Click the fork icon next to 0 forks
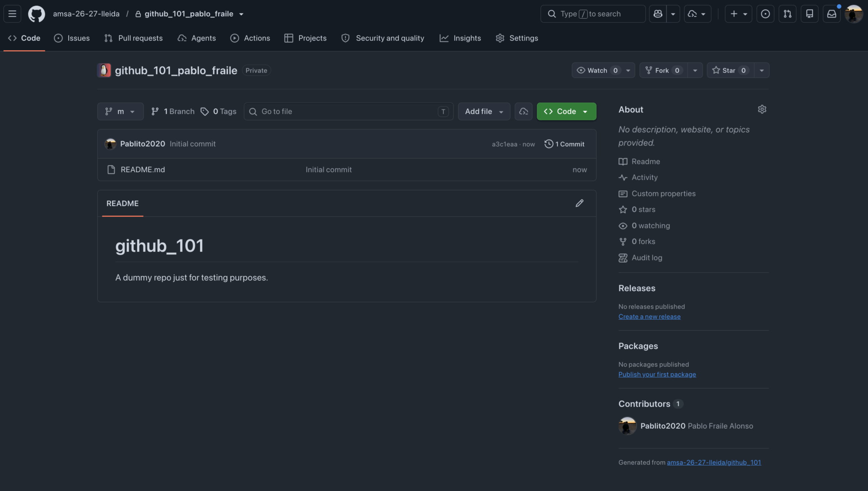This screenshot has height=491, width=868. pyautogui.click(x=623, y=242)
